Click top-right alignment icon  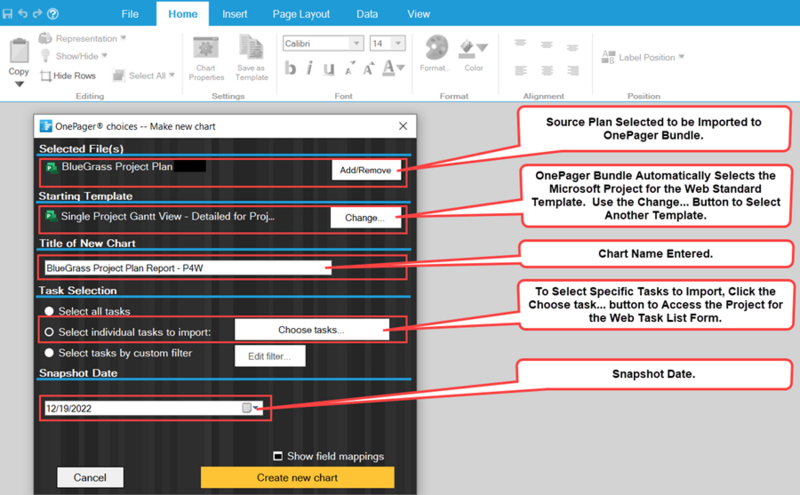572,47
